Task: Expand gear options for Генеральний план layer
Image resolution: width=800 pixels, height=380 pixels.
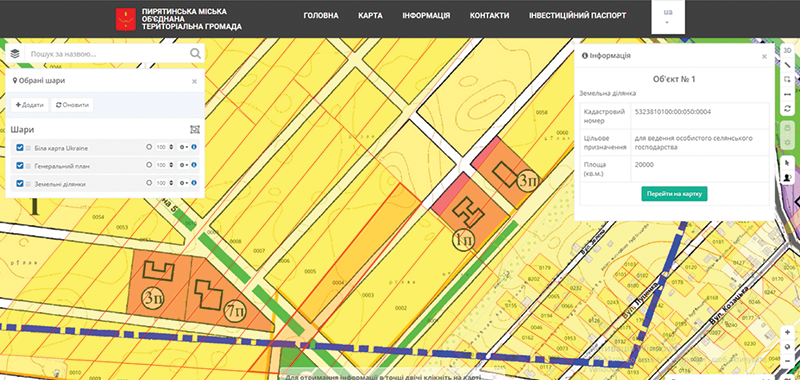Action: coord(184,165)
